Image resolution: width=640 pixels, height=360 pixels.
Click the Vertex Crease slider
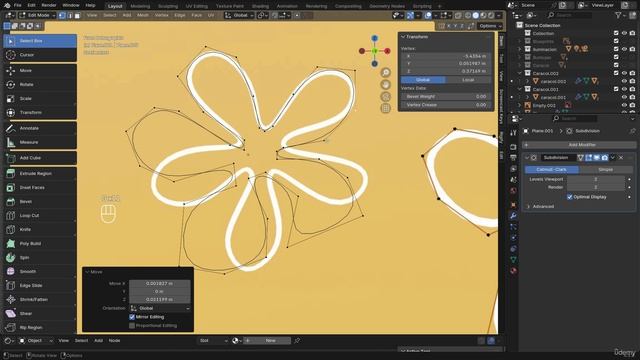(446, 105)
